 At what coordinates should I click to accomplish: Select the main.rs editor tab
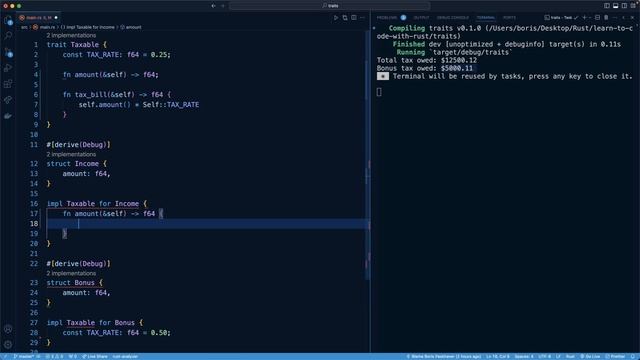(x=39, y=18)
